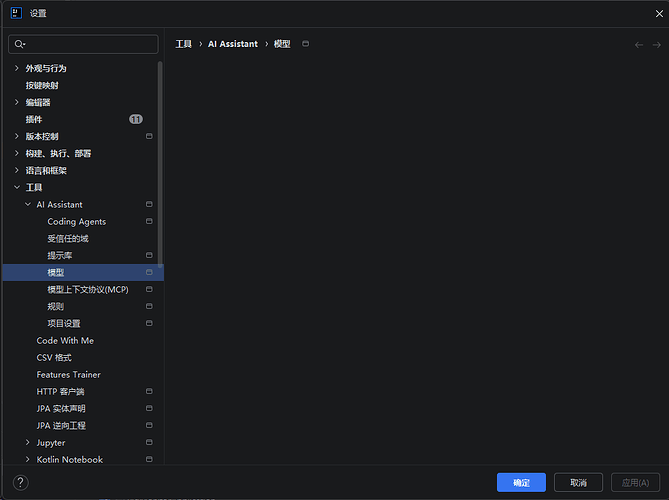The width and height of the screenshot is (669, 500).
Task: Click project-level icon beside Kotlin Notebook
Action: (x=149, y=459)
